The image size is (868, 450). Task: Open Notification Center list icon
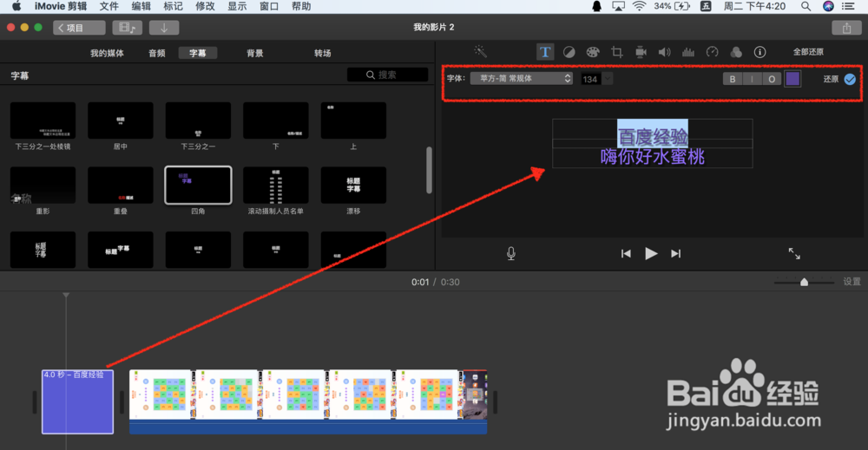click(848, 6)
